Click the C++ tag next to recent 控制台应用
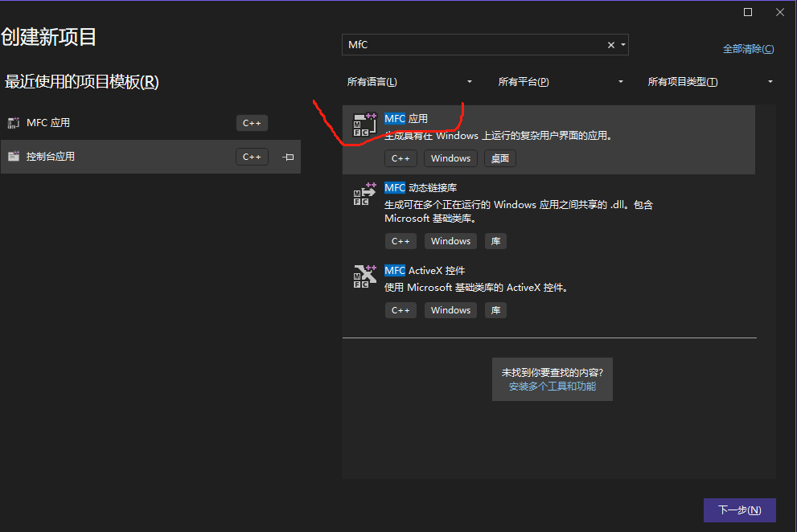The width and height of the screenshot is (797, 532). point(252,157)
